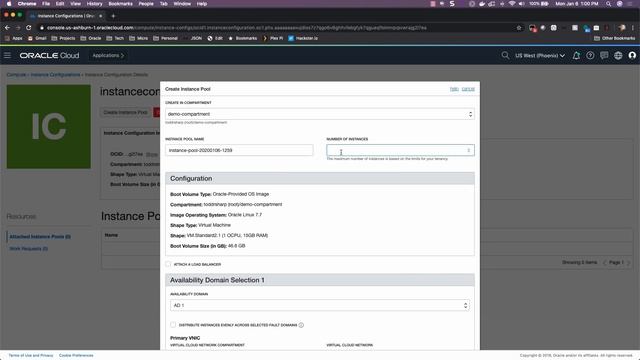The width and height of the screenshot is (640, 360).
Task: Click the Number of Instances stepper arrows
Action: (469, 151)
